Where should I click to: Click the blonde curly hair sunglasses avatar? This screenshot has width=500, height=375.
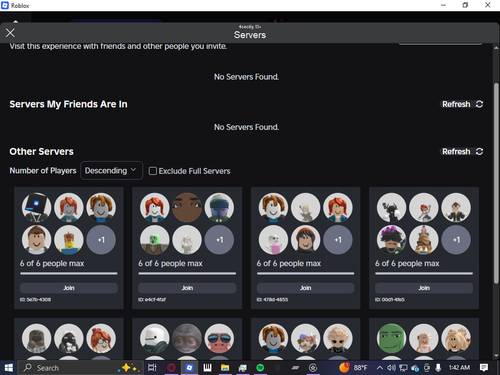click(x=338, y=338)
